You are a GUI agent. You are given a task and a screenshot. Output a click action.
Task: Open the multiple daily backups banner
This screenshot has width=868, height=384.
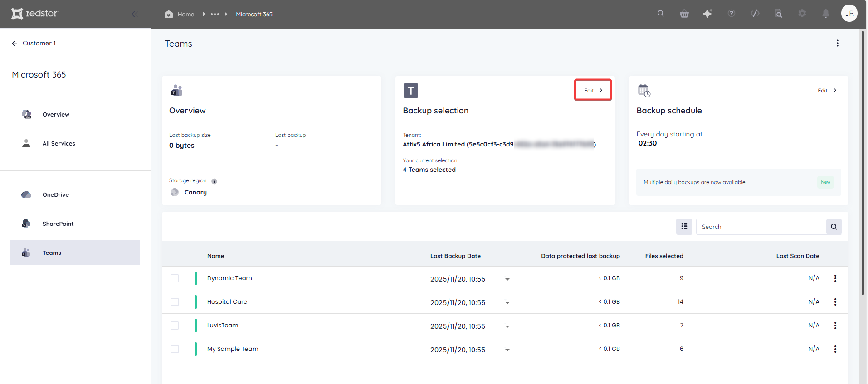738,182
